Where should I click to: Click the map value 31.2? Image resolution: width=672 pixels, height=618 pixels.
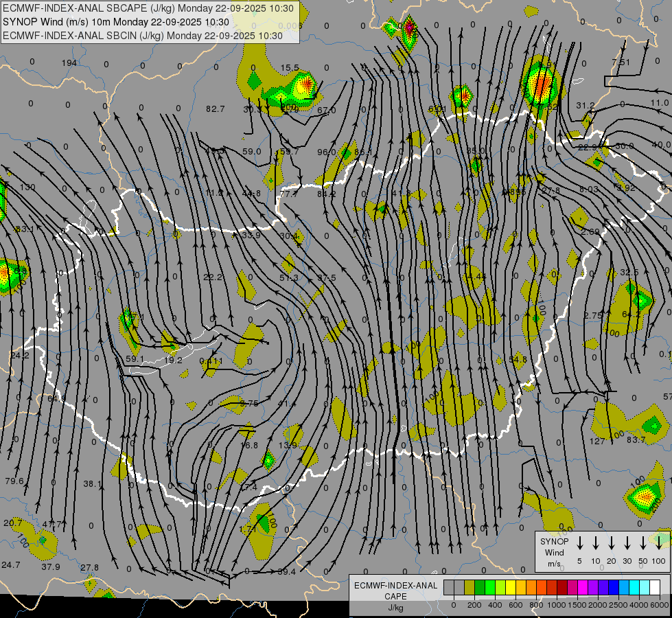coord(586,105)
